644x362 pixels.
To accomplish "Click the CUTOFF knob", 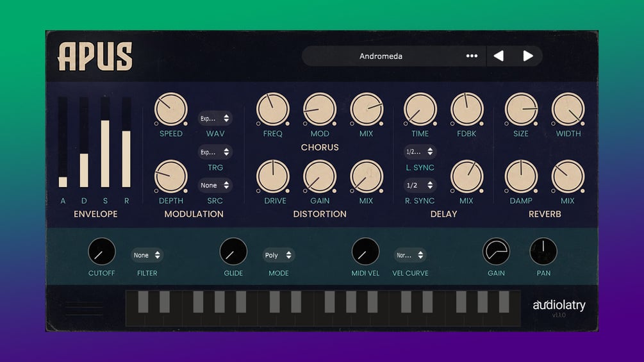I will [x=101, y=251].
